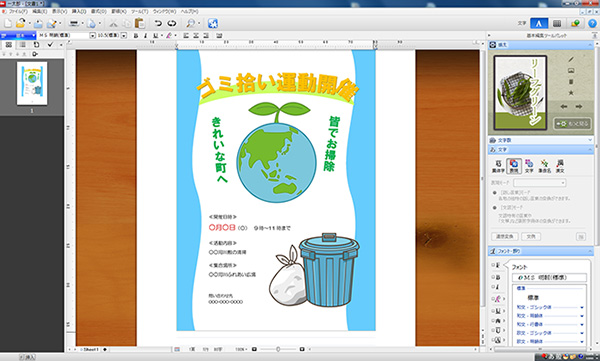Toggle underline with the U button
The image size is (600, 361).
pyautogui.click(x=155, y=36)
